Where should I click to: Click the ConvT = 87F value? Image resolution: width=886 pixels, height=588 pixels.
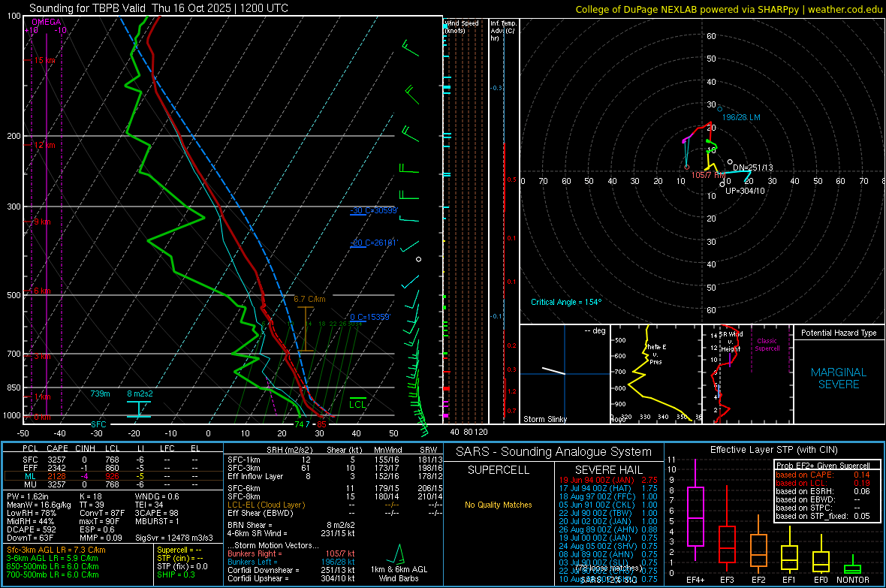(x=101, y=513)
